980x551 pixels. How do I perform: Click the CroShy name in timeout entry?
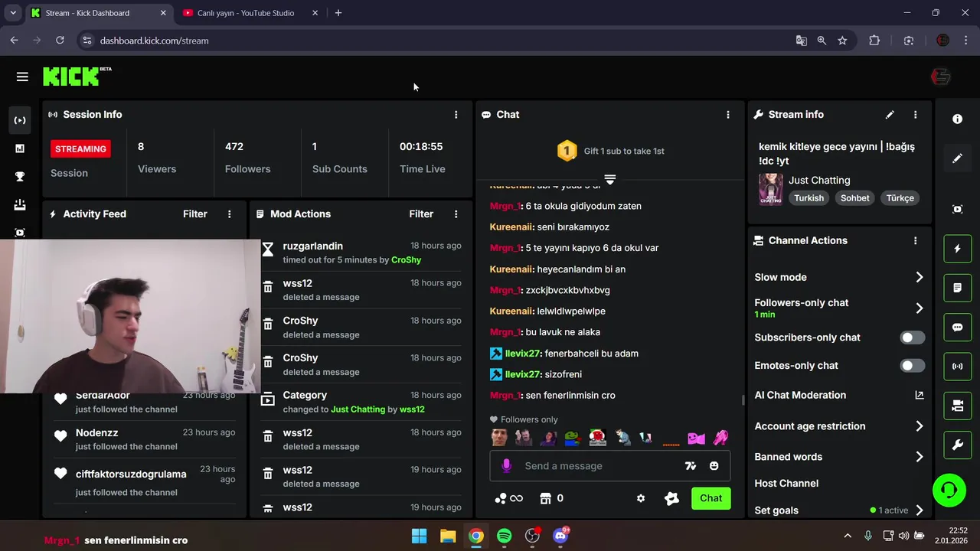tap(406, 260)
